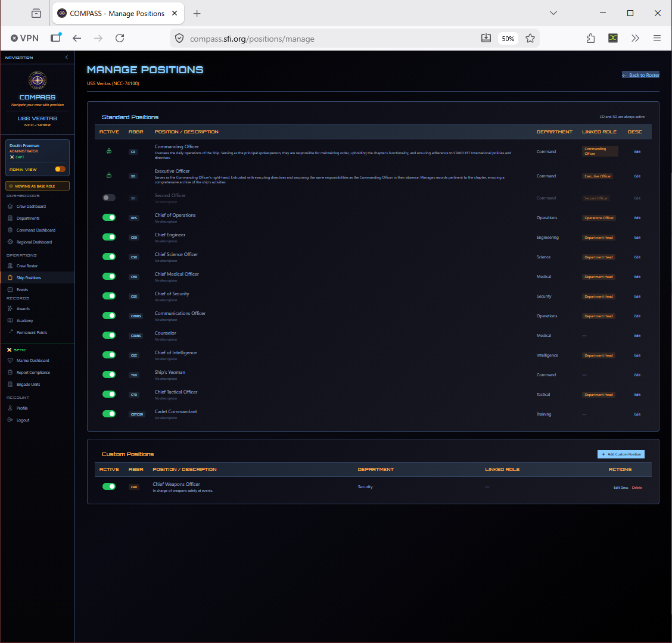Click the Executive Officer lock icon
This screenshot has height=643, width=672.
(109, 175)
